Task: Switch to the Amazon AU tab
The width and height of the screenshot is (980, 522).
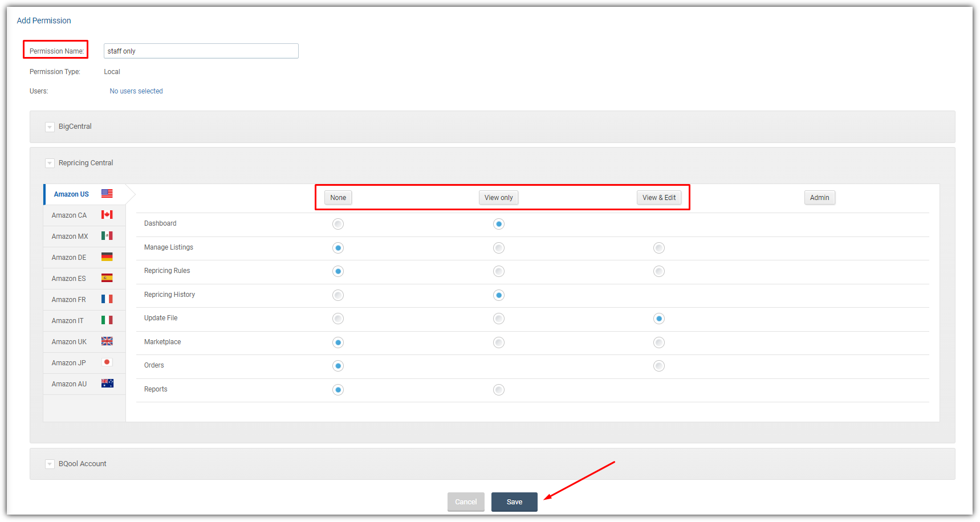Action: point(84,384)
